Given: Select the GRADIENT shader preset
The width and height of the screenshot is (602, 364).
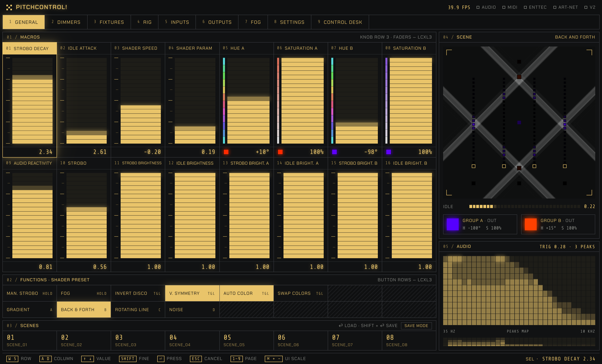Looking at the screenshot, I should 30,309.
